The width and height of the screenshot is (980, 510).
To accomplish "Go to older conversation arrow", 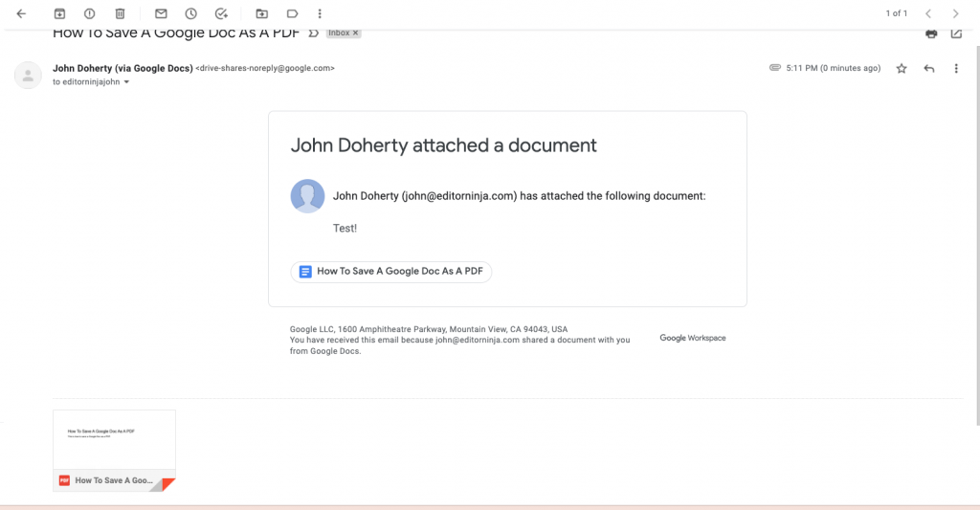I will click(x=955, y=13).
